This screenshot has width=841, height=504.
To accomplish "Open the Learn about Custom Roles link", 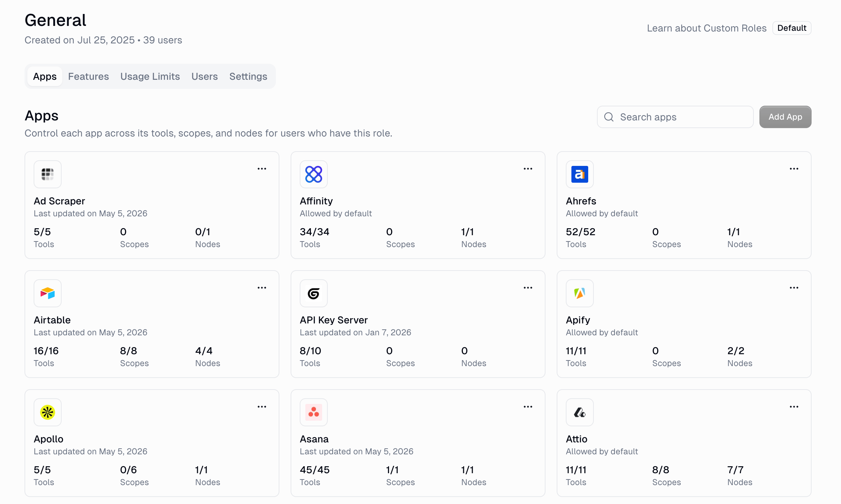I will point(707,28).
